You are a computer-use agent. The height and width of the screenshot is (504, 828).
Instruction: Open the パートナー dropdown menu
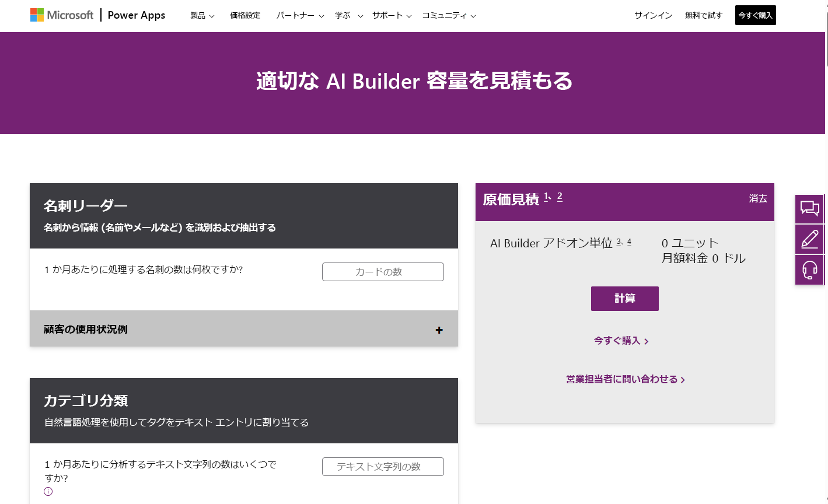tap(300, 16)
